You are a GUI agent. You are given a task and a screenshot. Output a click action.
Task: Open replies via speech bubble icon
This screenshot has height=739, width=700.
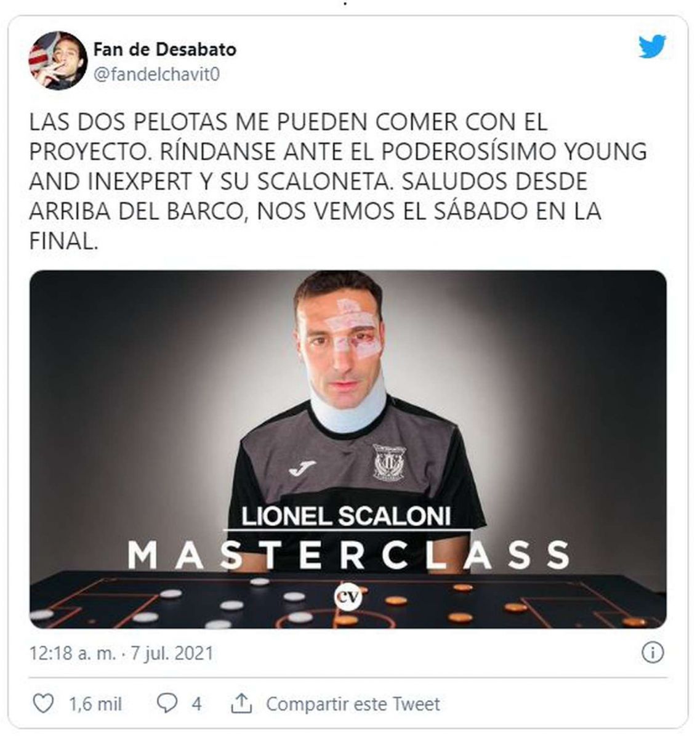tap(167, 703)
